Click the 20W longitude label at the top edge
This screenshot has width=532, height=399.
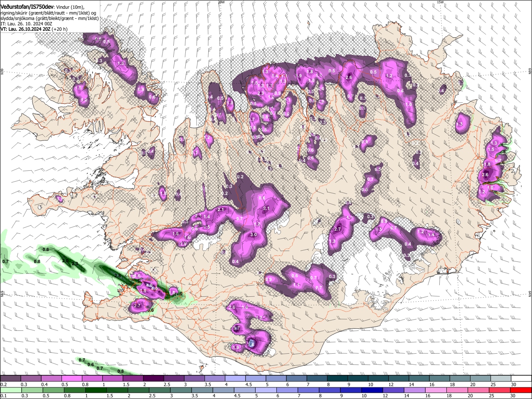click(221, 2)
